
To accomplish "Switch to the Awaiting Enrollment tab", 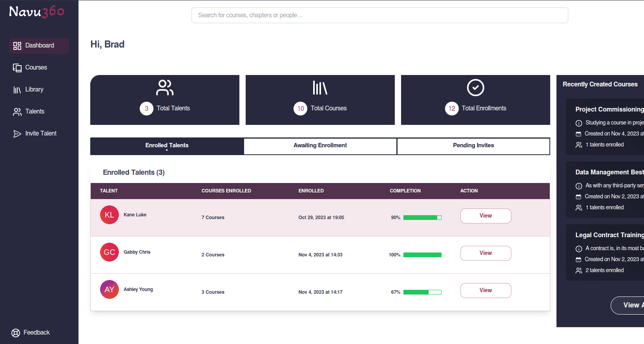I will tap(320, 146).
